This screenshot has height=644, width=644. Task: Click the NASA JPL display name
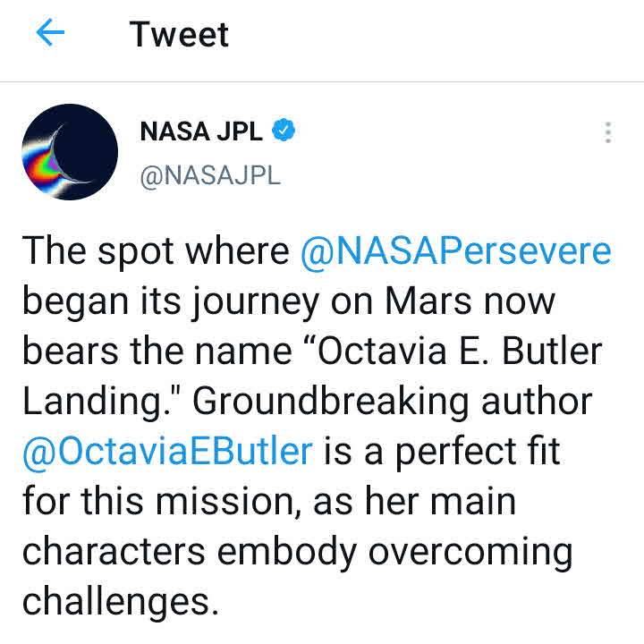pos(201,131)
